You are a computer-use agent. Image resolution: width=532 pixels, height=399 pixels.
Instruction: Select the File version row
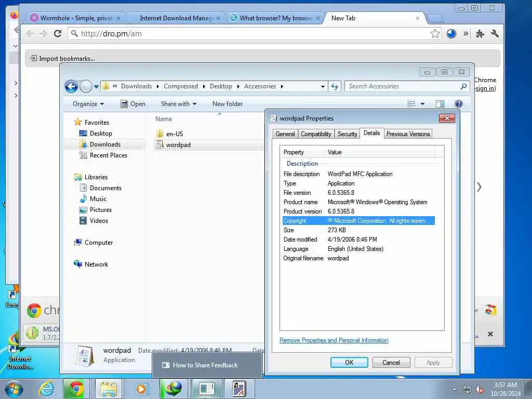pyautogui.click(x=358, y=193)
